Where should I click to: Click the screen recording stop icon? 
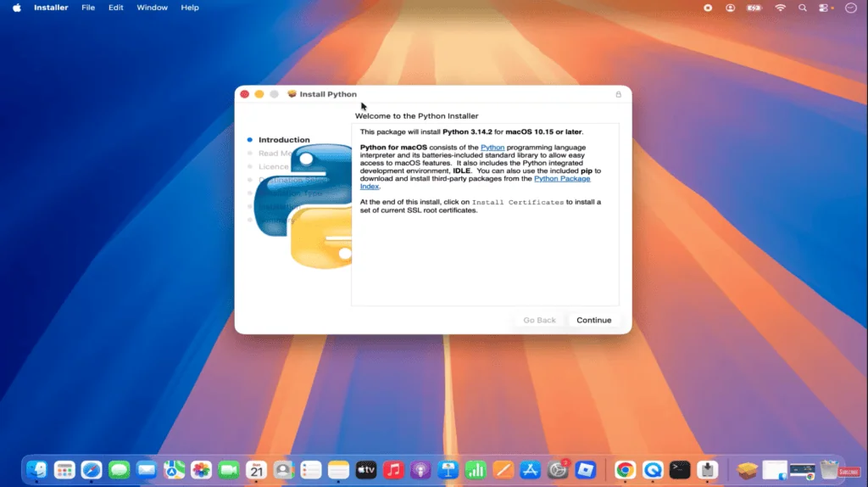click(x=708, y=8)
